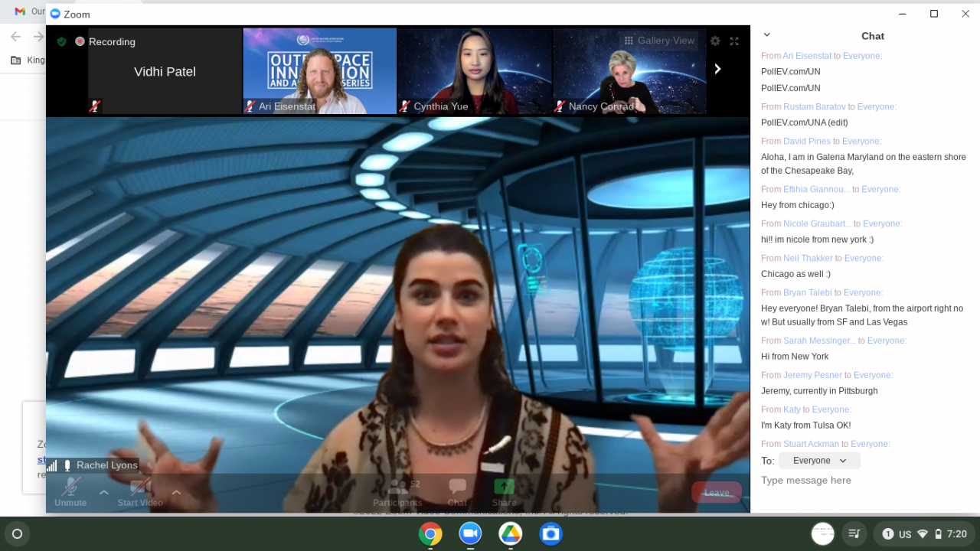Viewport: 980px width, 551px height.
Task: Click sender name Bryan Talebi in chat
Action: click(x=807, y=293)
